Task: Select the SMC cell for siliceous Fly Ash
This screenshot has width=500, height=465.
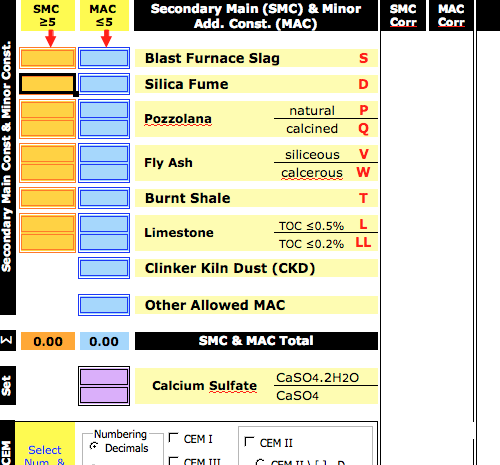Action: point(48,154)
